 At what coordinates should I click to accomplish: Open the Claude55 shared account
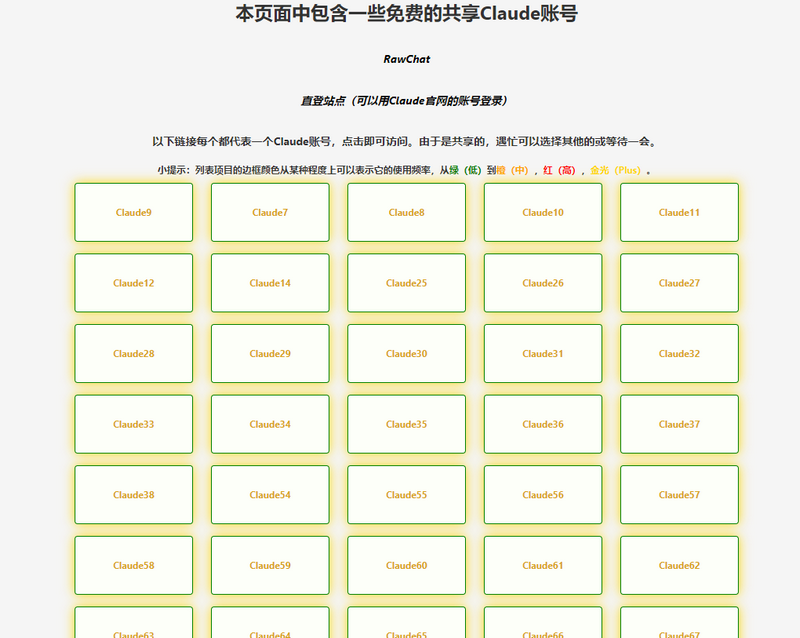coord(407,495)
